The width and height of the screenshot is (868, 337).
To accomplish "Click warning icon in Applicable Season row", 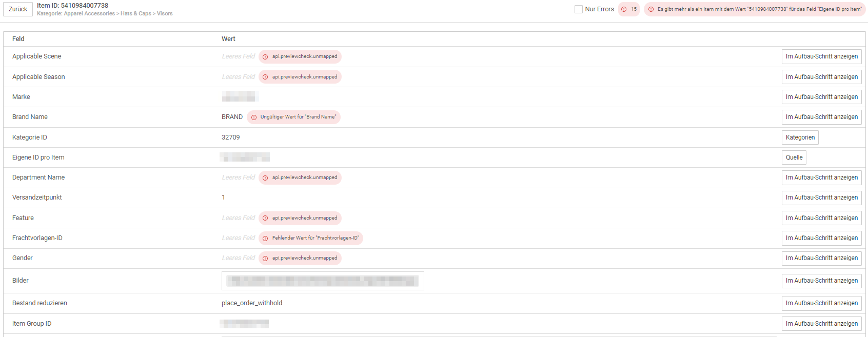I will (265, 77).
